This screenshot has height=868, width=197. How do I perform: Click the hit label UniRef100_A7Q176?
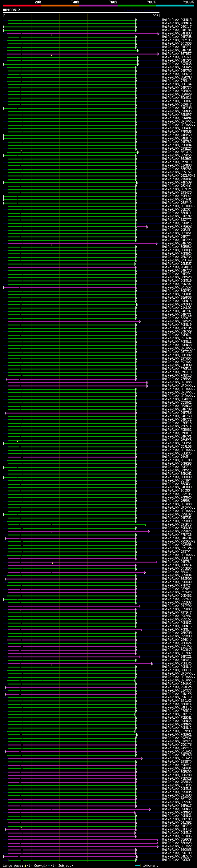click(x=177, y=714)
